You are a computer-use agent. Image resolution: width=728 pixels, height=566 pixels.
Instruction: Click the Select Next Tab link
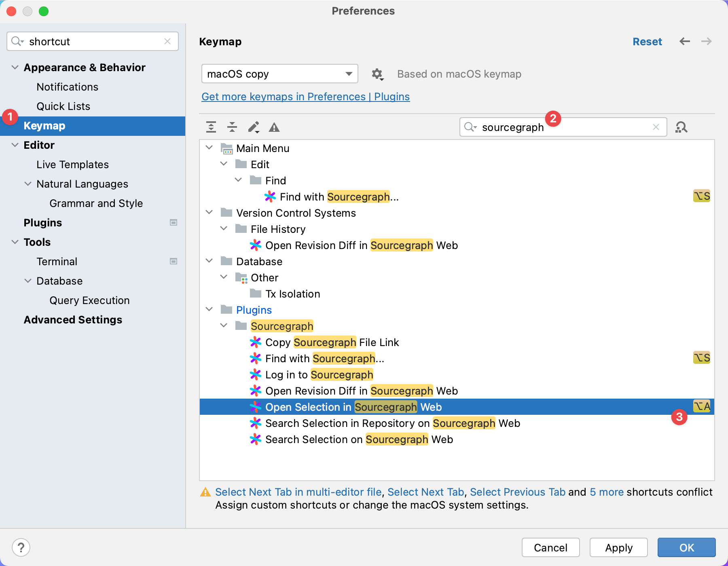click(425, 492)
